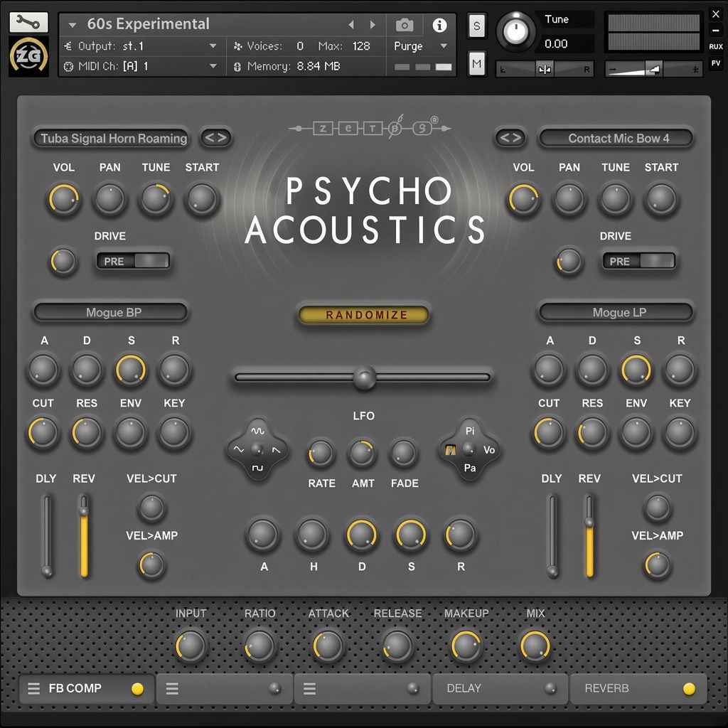This screenshot has height=728, width=728.
Task: Open second effect slot menu icon
Action: pyautogui.click(x=172, y=688)
